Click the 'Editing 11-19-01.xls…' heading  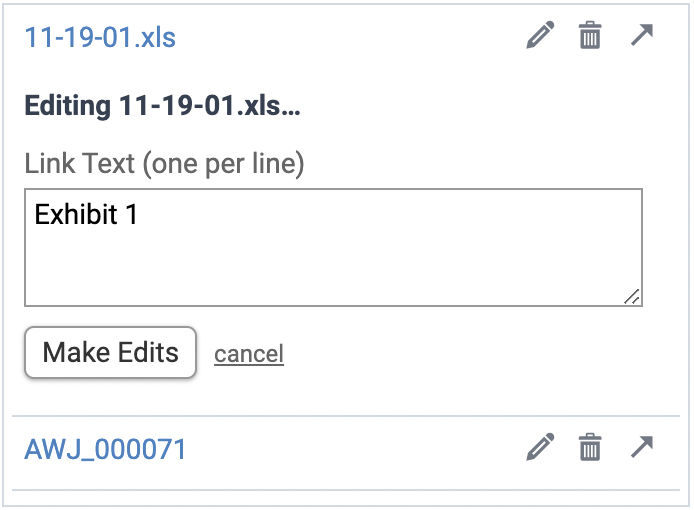162,106
